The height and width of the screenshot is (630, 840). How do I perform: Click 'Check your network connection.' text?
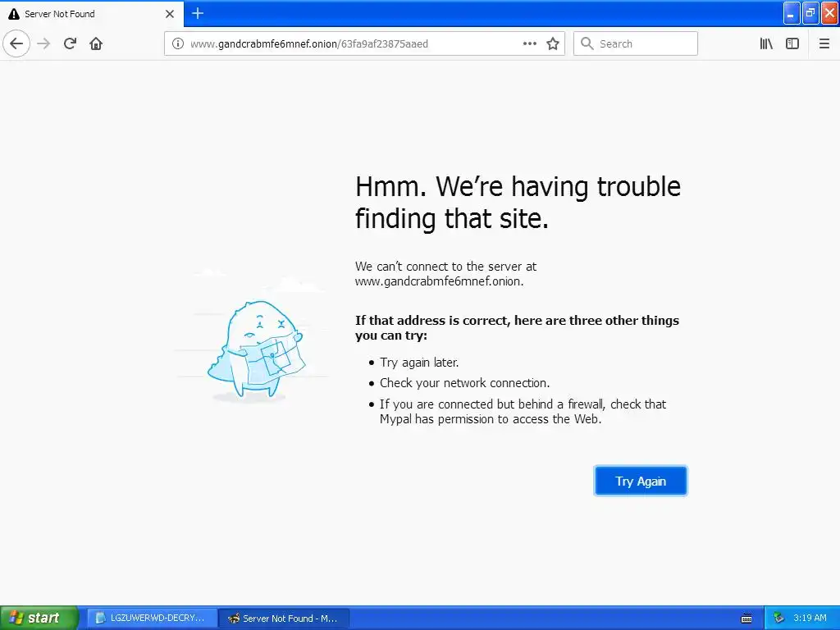[464, 382]
